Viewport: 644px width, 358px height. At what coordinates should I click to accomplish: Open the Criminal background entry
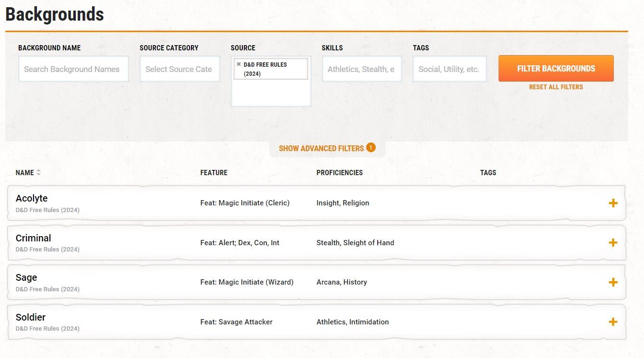coord(33,238)
